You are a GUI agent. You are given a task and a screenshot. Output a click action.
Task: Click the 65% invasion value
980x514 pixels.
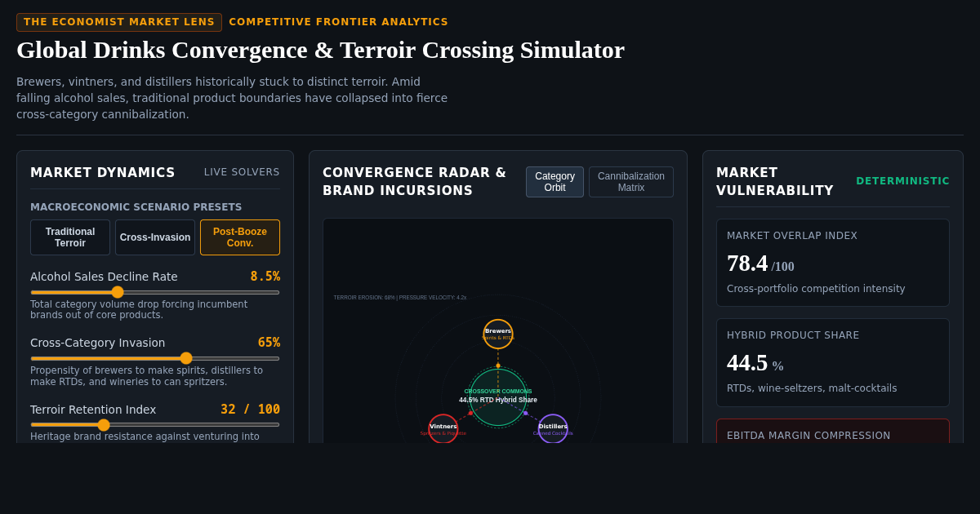[269, 343]
